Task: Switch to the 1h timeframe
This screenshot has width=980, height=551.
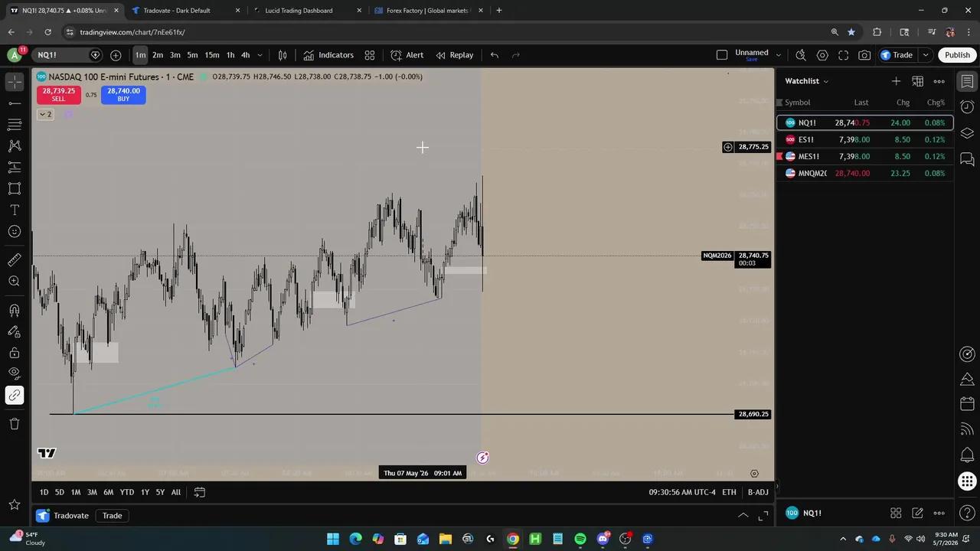Action: coord(230,55)
